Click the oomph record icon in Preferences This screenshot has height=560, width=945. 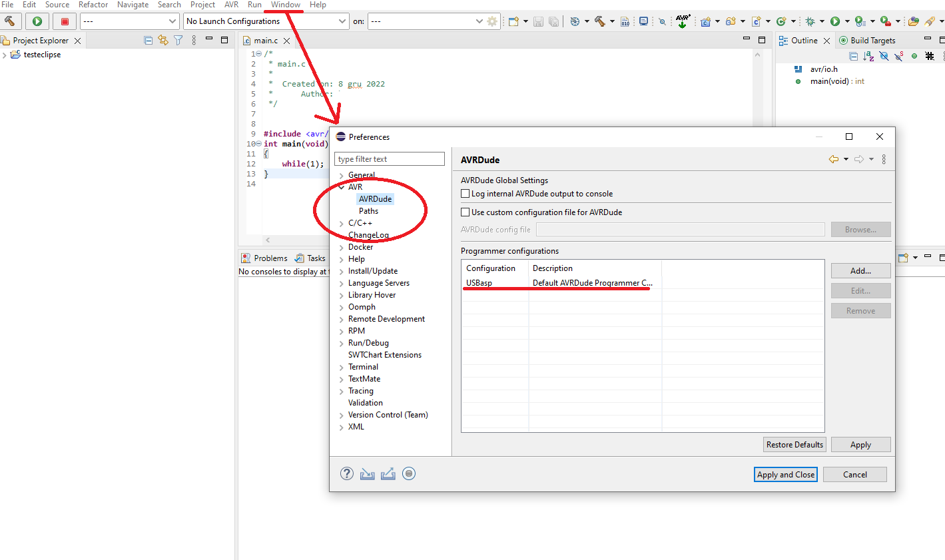point(409,473)
